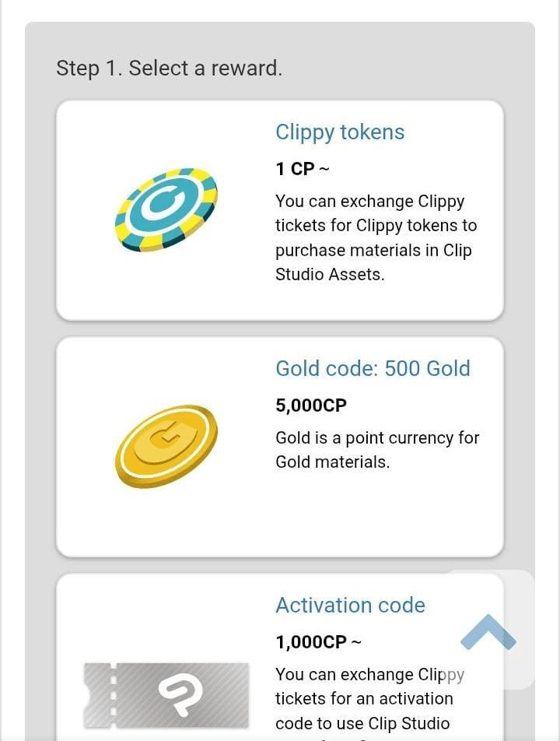Image resolution: width=560 pixels, height=741 pixels.
Task: Click the Gold point currency description
Action: tap(377, 449)
